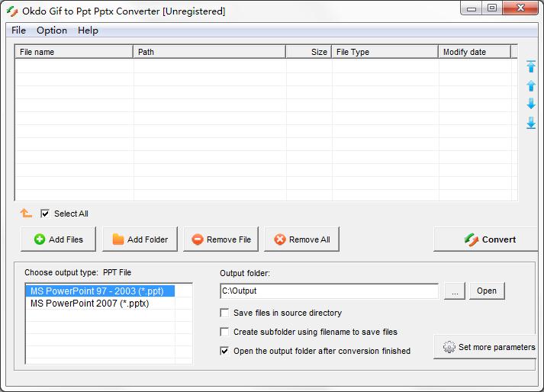Viewport: 544px width, 392px height.
Task: Clear the list with Remove All
Action: click(301, 239)
